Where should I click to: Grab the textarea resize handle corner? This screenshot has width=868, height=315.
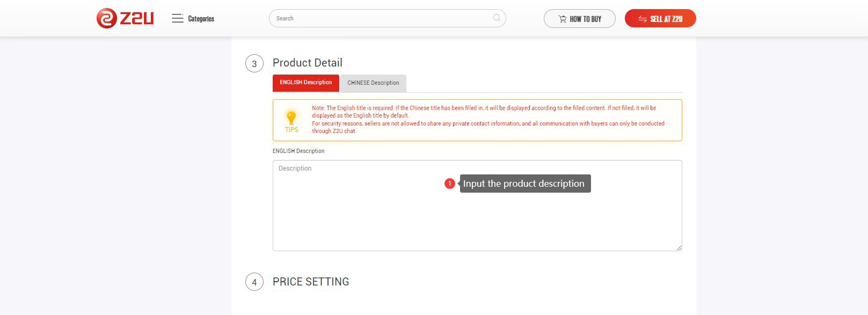[679, 248]
